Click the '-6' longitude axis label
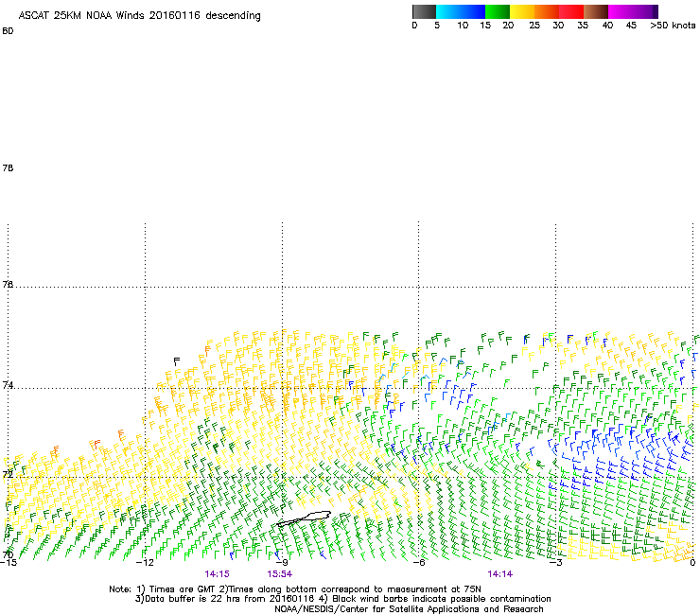Image resolution: width=700 pixels, height=615 pixels. point(418,562)
